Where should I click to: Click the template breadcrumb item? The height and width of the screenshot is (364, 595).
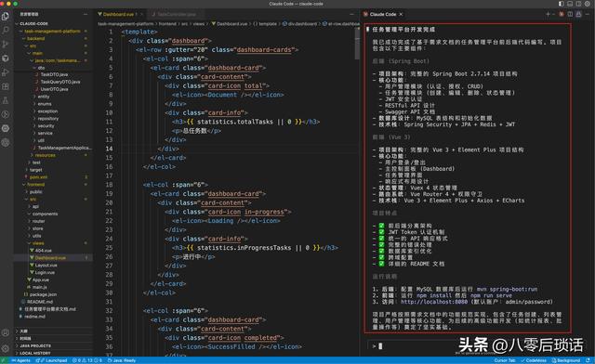[265, 24]
